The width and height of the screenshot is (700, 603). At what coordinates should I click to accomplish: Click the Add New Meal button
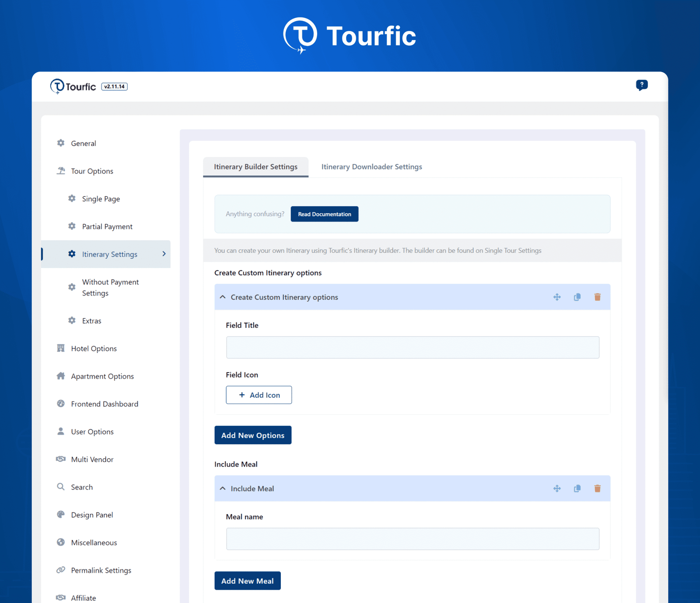coord(248,581)
